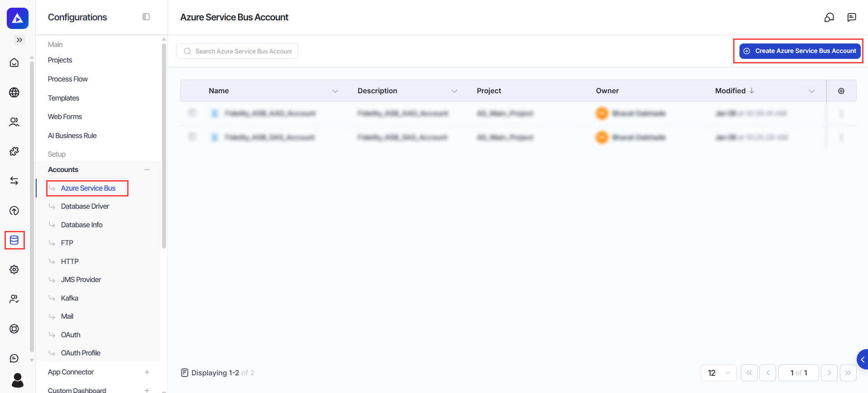This screenshot has height=393, width=868.
Task: Expand the App Connector section
Action: 147,372
